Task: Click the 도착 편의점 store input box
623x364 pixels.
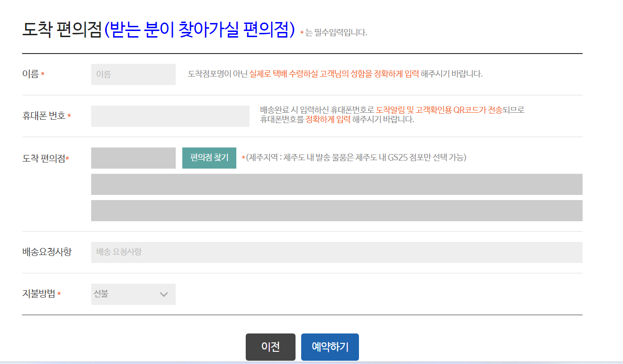Action: 133,158
